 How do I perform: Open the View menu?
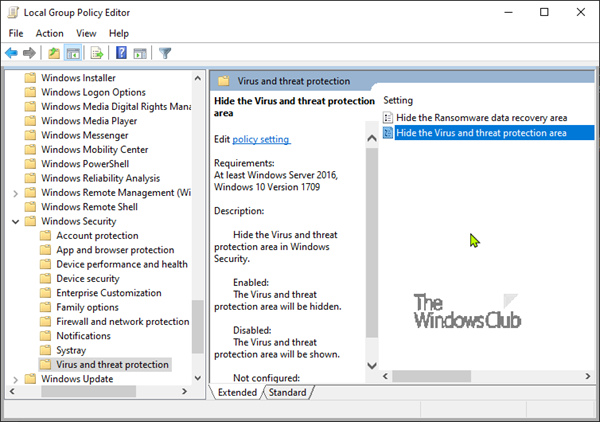(86, 33)
